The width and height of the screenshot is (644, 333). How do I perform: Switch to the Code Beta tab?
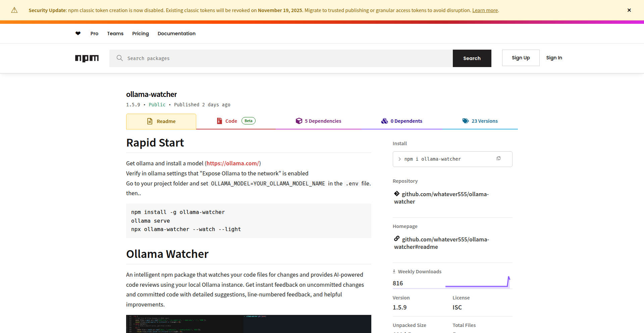pos(231,121)
